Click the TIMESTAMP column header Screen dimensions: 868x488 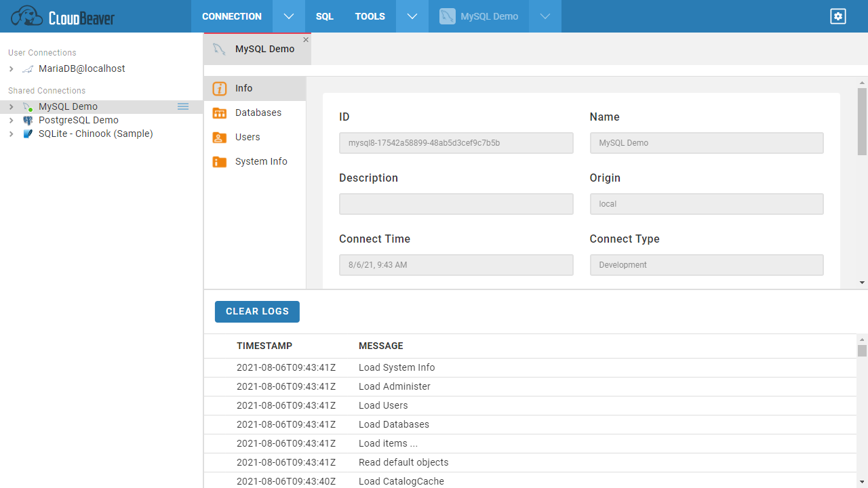(x=264, y=346)
